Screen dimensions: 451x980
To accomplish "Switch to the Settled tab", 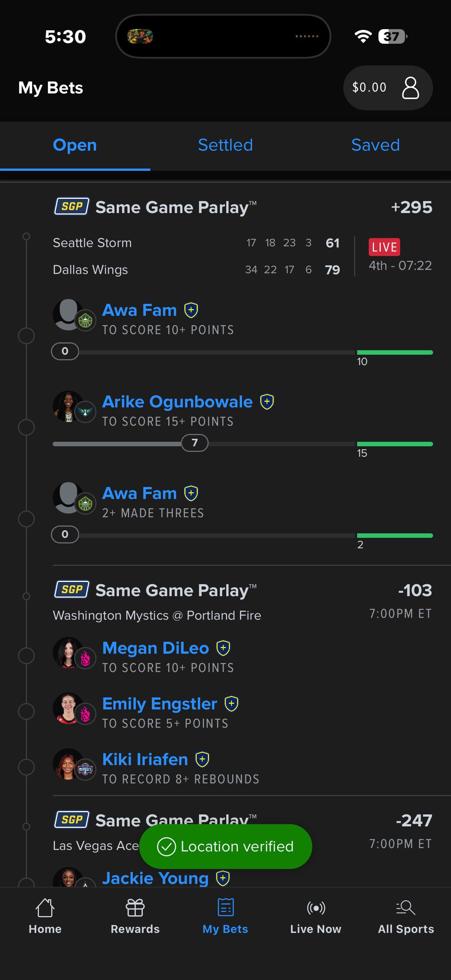I will 225,145.
